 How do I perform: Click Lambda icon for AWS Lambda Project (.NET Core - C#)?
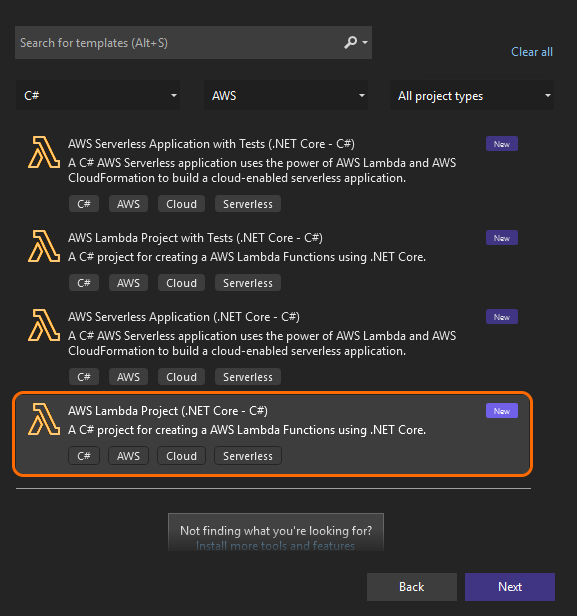pos(44,419)
